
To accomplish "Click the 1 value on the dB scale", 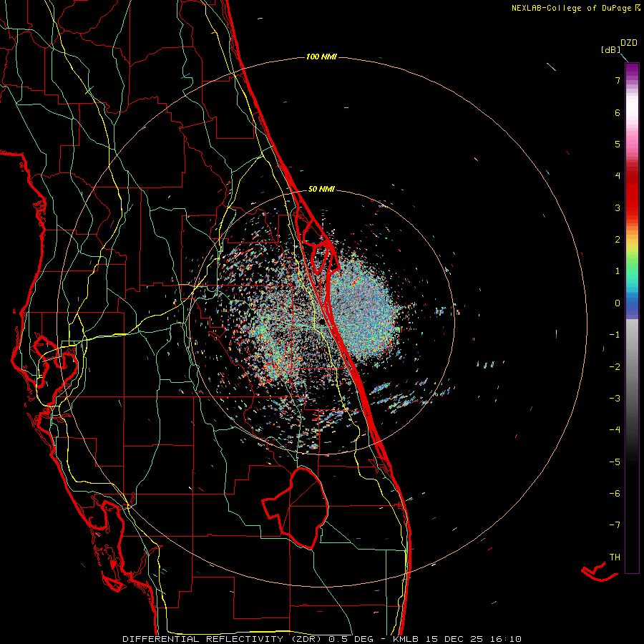I will coord(618,271).
